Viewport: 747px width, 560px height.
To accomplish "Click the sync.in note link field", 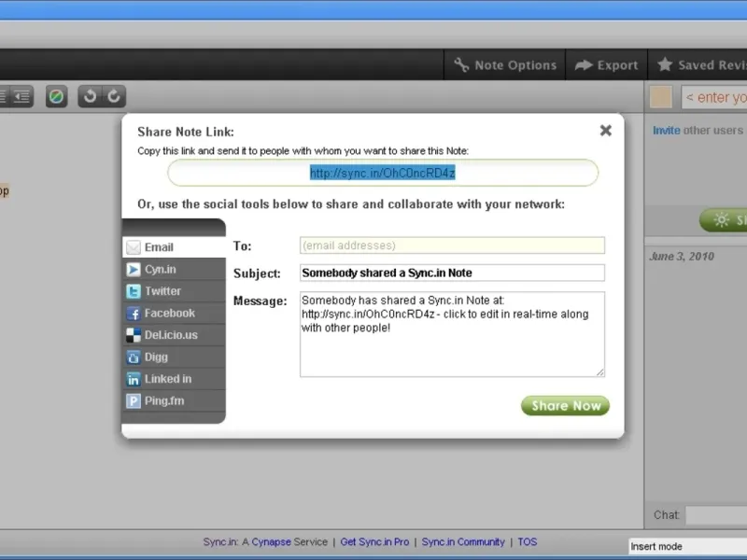I will coord(383,173).
